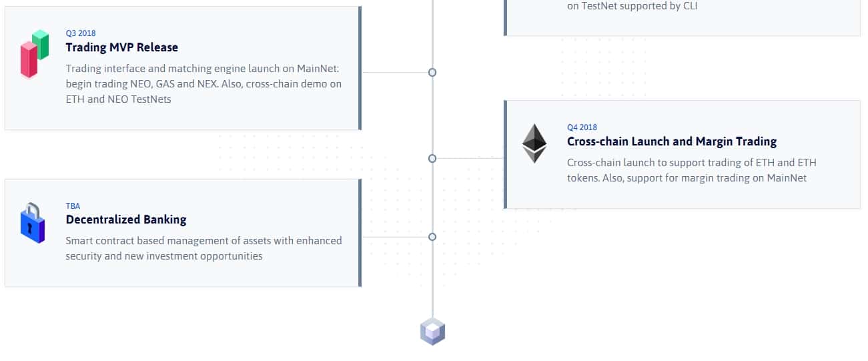Select the Cross-chain Launch timeline node
868x361 pixels.
[x=432, y=158]
